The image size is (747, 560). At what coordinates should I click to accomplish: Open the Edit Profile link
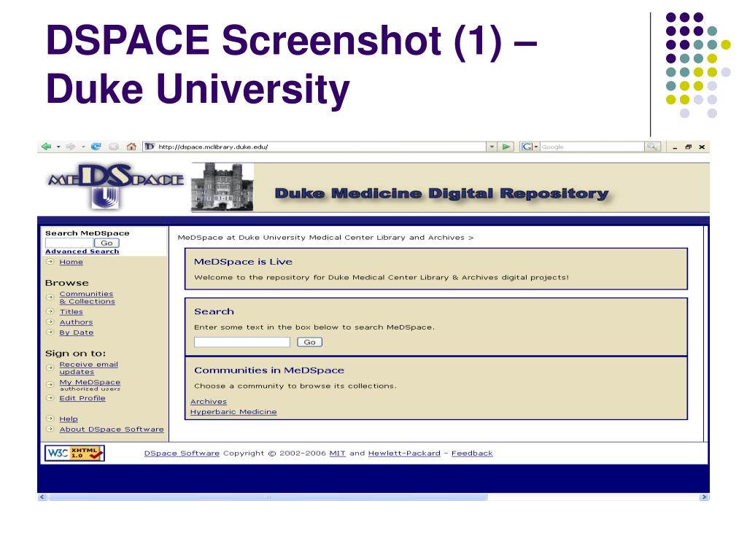click(x=82, y=398)
